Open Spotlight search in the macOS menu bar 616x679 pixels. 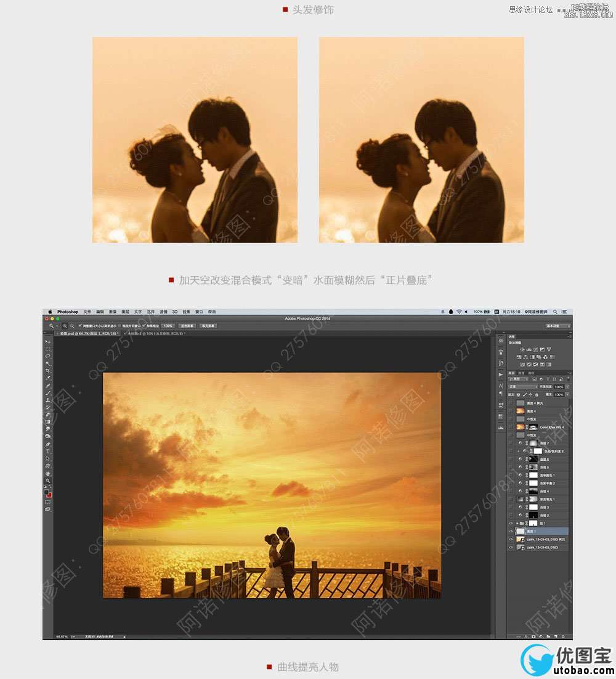[x=556, y=312]
